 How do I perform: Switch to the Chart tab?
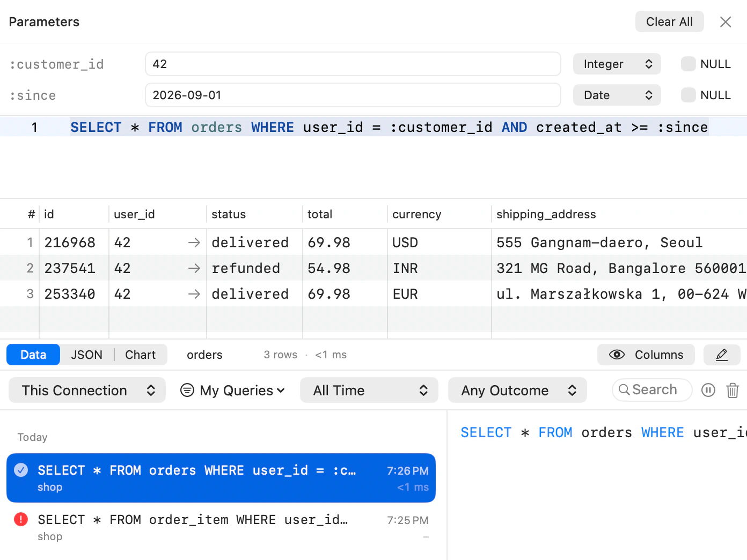(141, 355)
